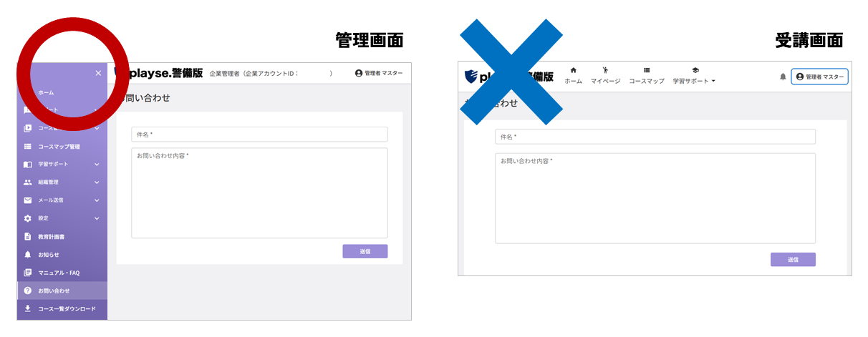The height and width of the screenshot is (337, 868).
Task: Click the 企業管理者（企業アカウントID：）text
Action: coord(271,74)
